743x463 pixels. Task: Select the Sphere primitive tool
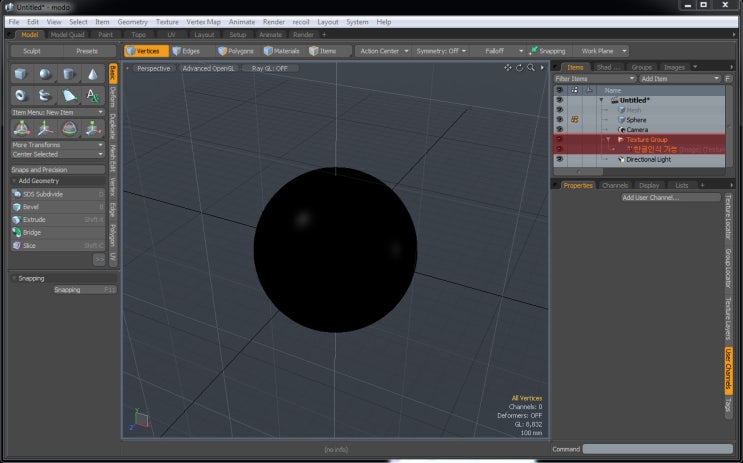point(45,74)
